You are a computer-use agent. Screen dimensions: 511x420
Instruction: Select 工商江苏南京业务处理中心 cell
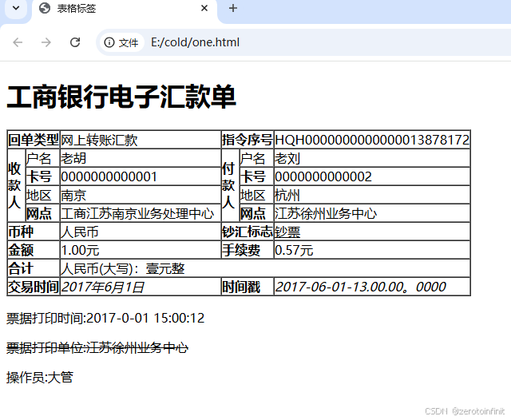(x=141, y=213)
